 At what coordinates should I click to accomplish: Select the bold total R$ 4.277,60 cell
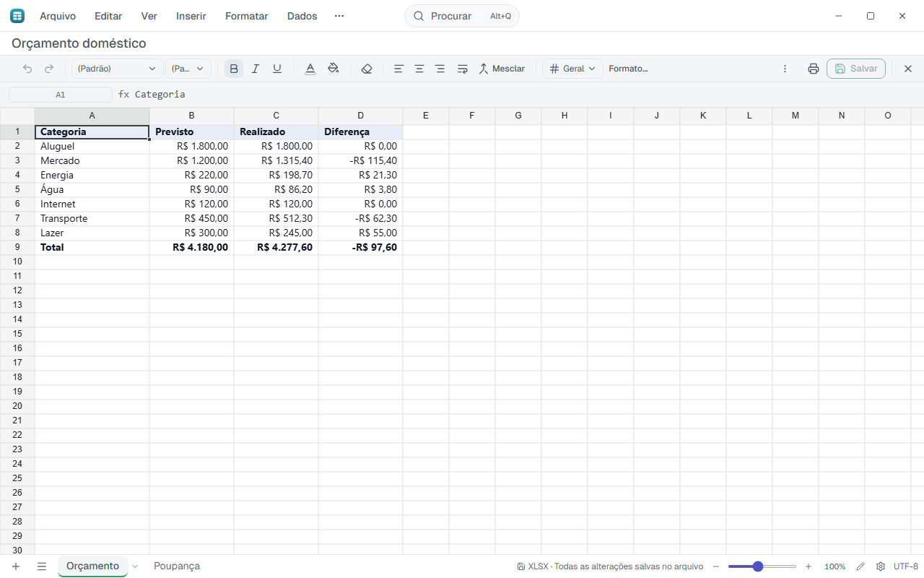pos(276,247)
